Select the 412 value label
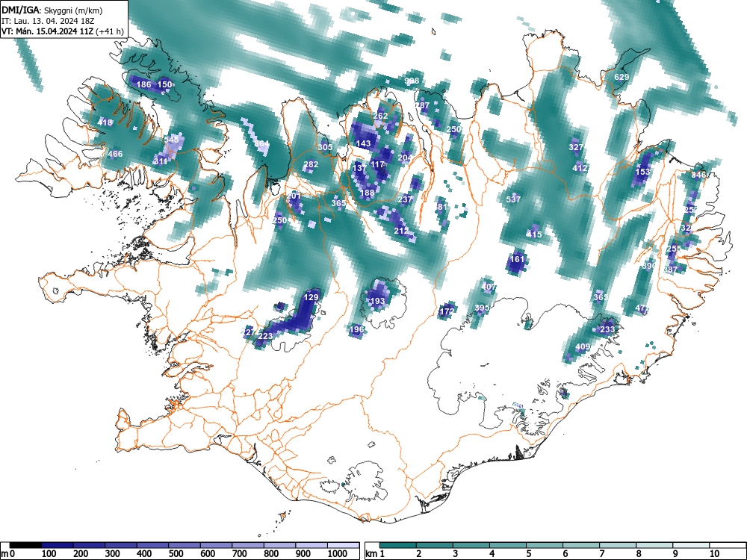The height and width of the screenshot is (560, 747). pos(580,167)
